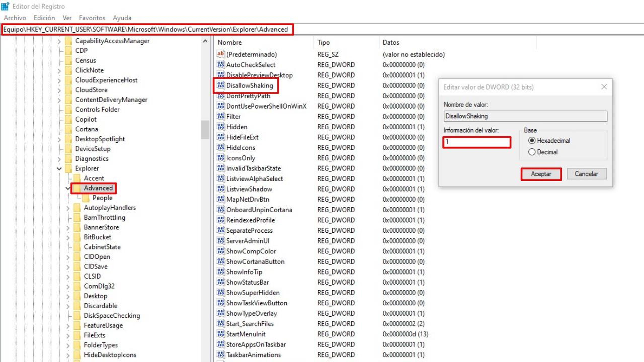Open the Archivo menu
The image size is (644, 362).
tap(15, 18)
